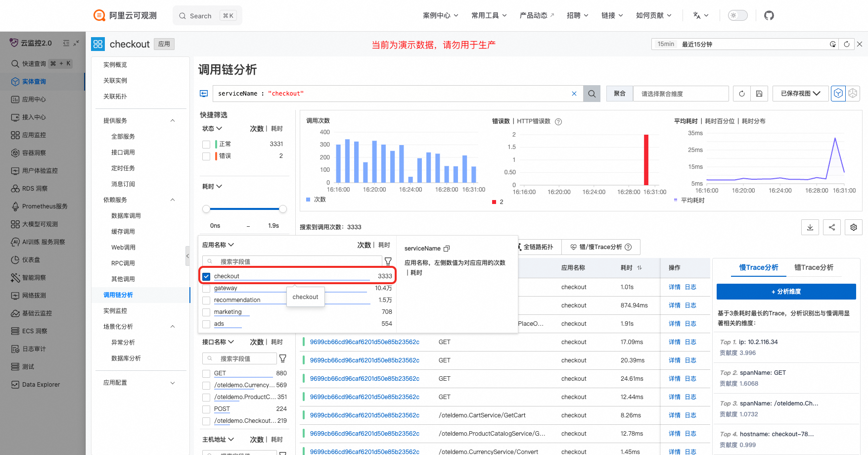Open the 请选择聚合维度 dropdown
Screen dimensions: 868x455
681,94
